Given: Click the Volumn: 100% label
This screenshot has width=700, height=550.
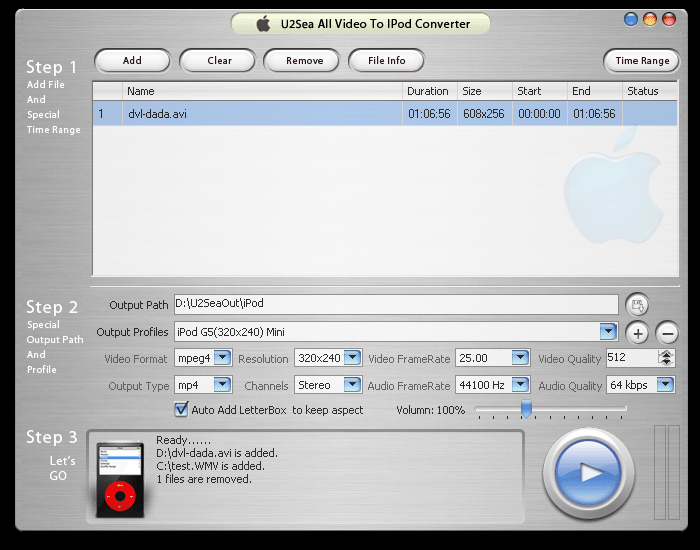Looking at the screenshot, I should (430, 410).
